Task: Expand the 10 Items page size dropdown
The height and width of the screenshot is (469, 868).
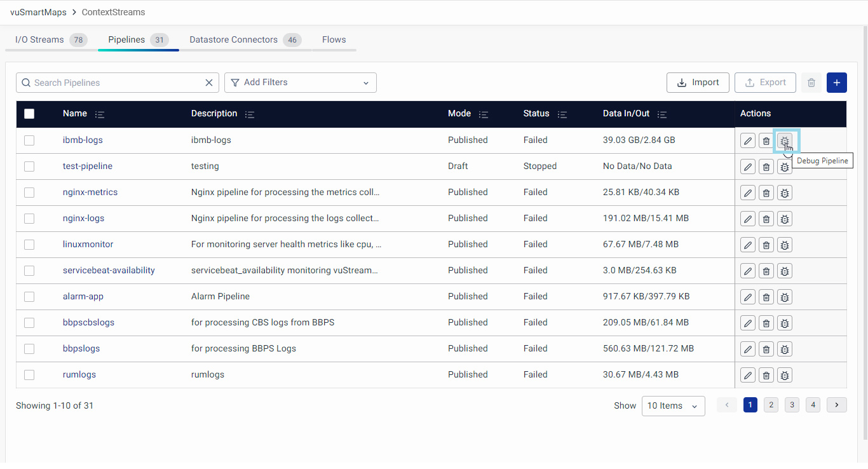Action: 673,406
